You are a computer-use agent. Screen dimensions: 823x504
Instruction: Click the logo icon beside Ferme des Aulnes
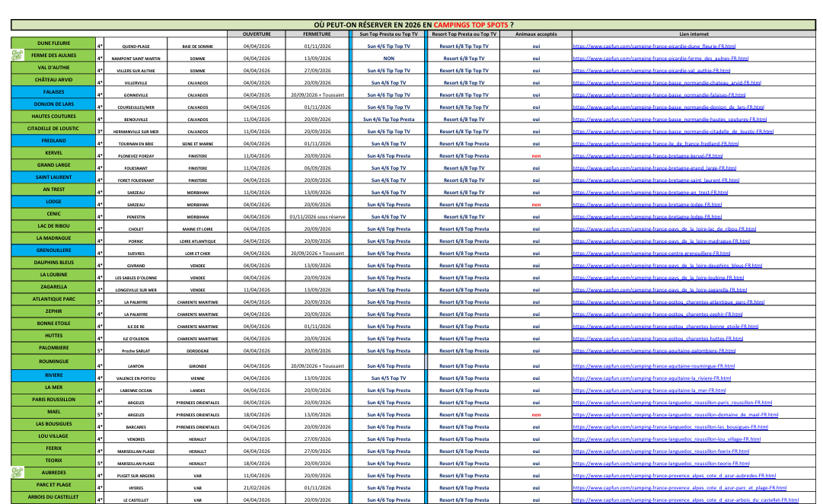17,53
